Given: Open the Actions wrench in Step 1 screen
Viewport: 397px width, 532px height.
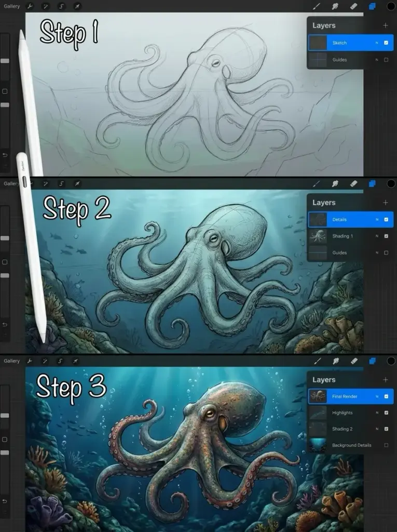Looking at the screenshot, I should 30,6.
